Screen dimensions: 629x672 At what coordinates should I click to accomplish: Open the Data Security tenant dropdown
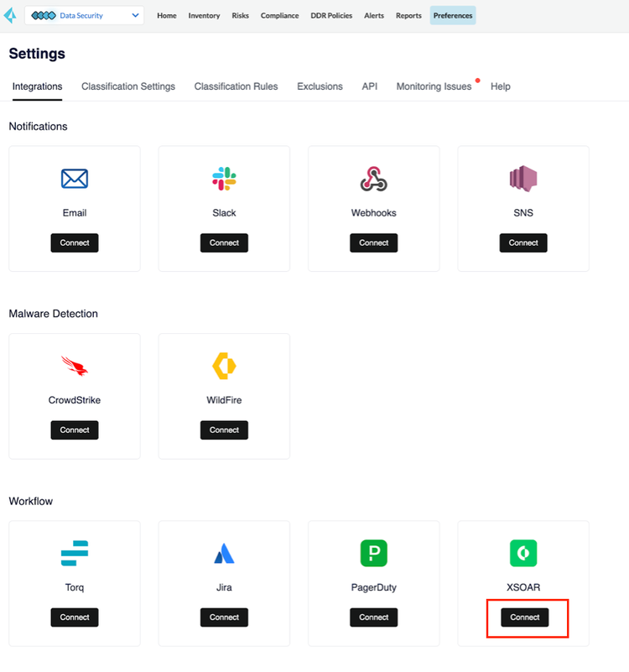point(85,15)
